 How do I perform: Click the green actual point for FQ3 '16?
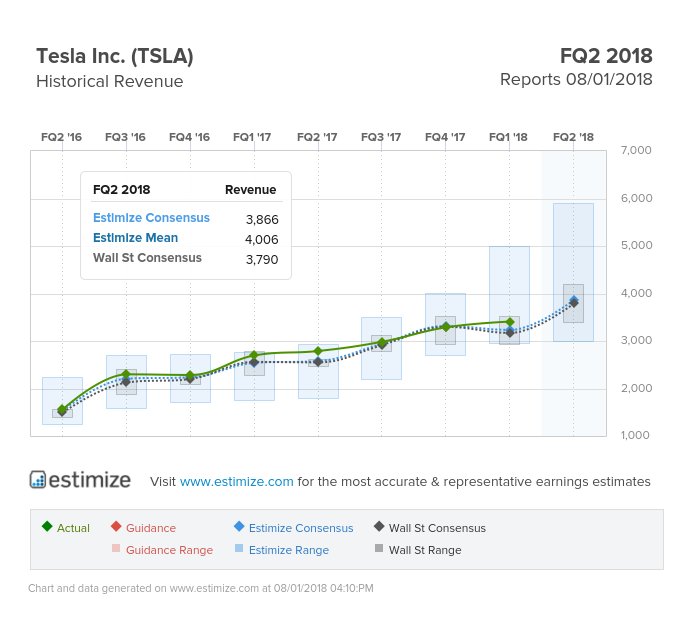point(126,374)
